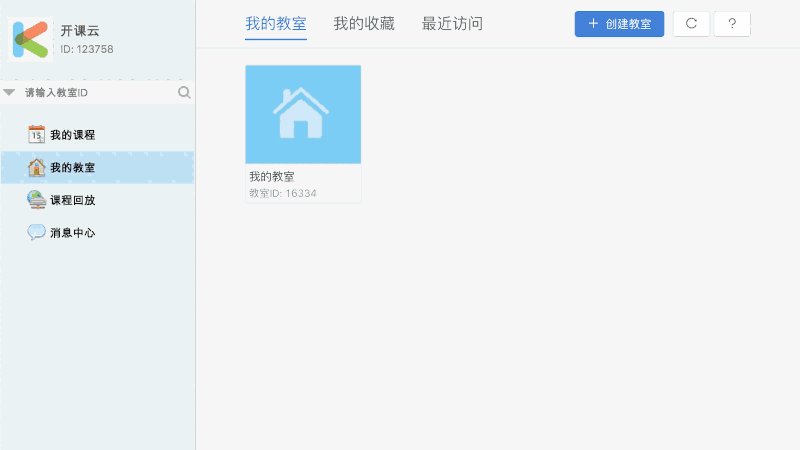This screenshot has width=800, height=450.
Task: Click the 我的教室 house icon in sidebar
Action: tap(36, 167)
